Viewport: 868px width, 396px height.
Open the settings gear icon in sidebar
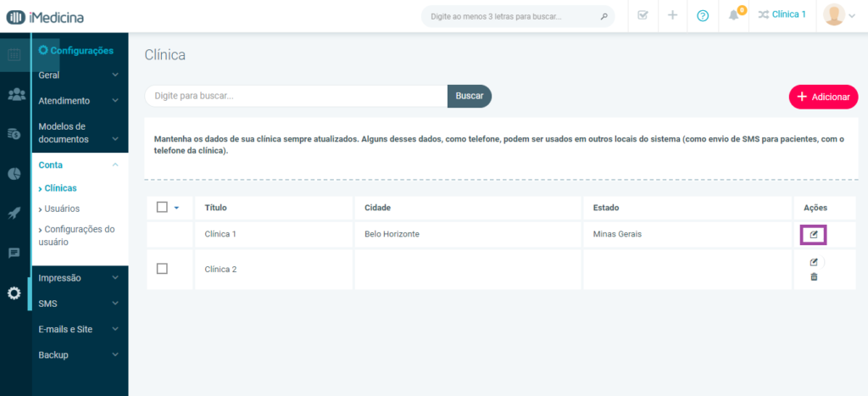14,293
